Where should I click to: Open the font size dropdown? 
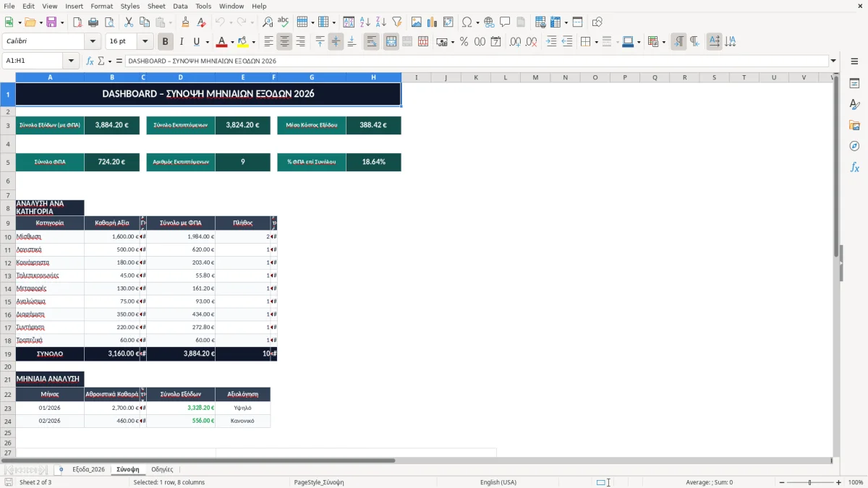(145, 42)
